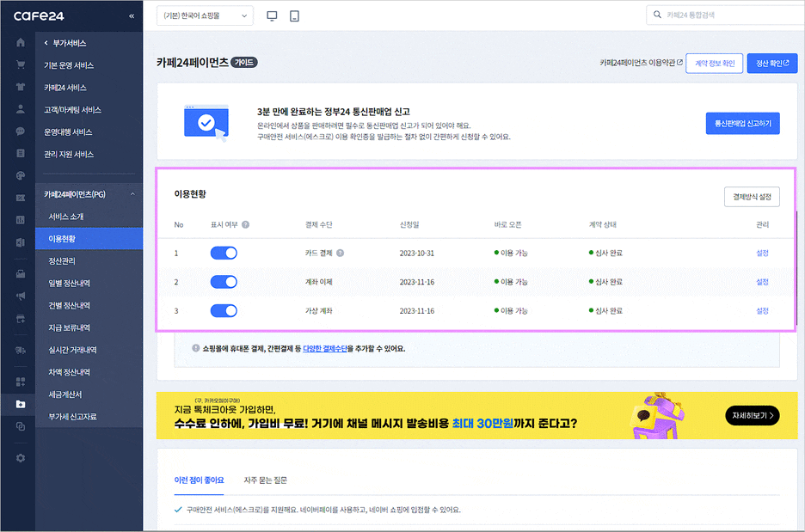Select 실시간 거래내역 submenu item
Viewport: 805px width, 532px height.
coord(72,350)
